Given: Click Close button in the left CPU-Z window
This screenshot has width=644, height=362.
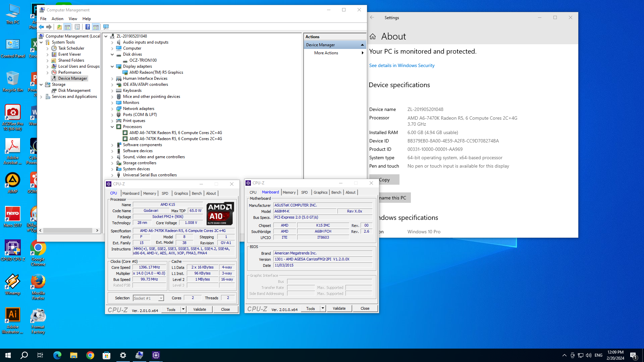Looking at the screenshot, I should click(x=225, y=309).
